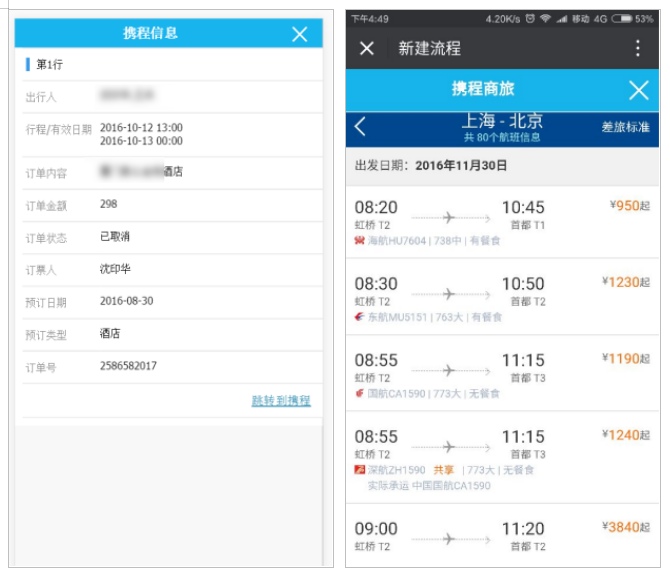Click the 实际承运 中国国航CA1590 note
Image resolution: width=670 pixels, height=577 pixels.
tap(429, 486)
